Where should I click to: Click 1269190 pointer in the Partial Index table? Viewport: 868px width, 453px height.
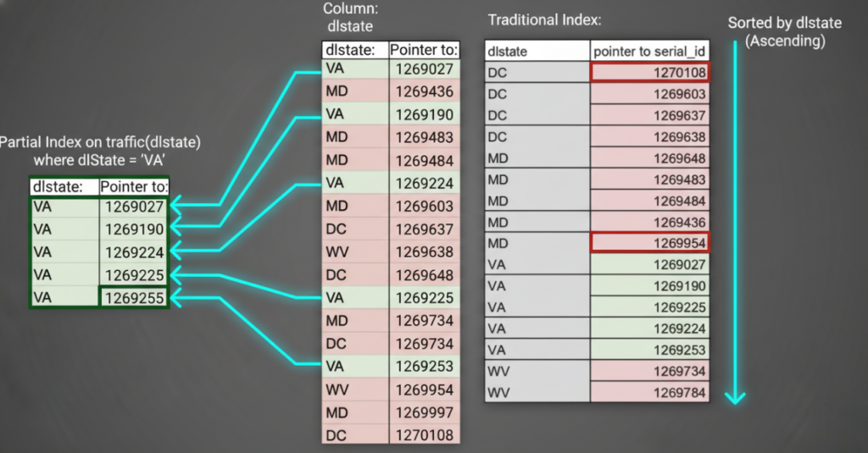tap(134, 229)
